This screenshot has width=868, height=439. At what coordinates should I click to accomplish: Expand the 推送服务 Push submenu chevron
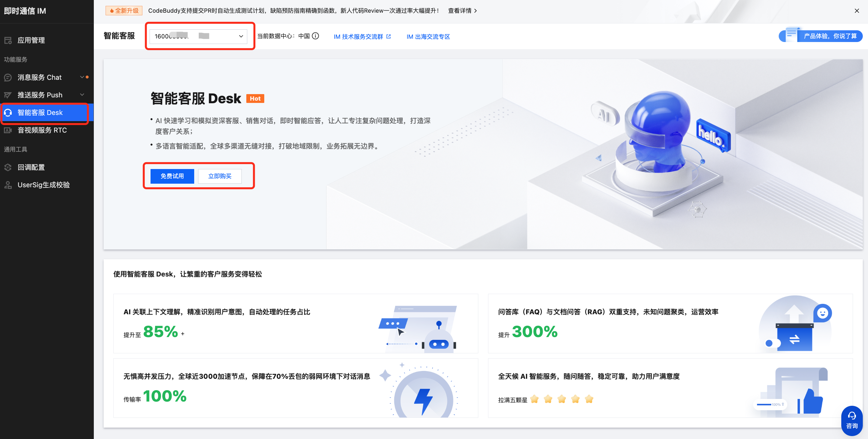pos(82,95)
